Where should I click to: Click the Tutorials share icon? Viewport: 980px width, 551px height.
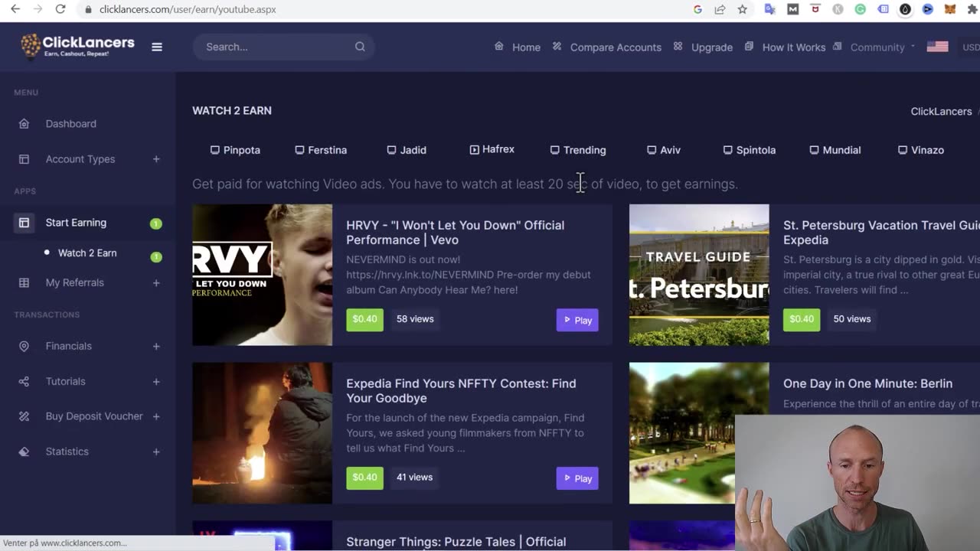click(24, 381)
